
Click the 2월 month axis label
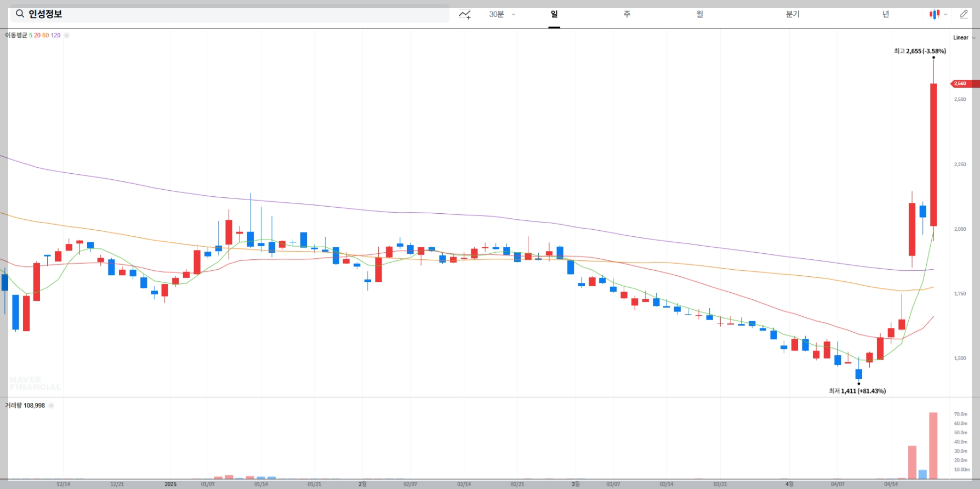point(362,484)
